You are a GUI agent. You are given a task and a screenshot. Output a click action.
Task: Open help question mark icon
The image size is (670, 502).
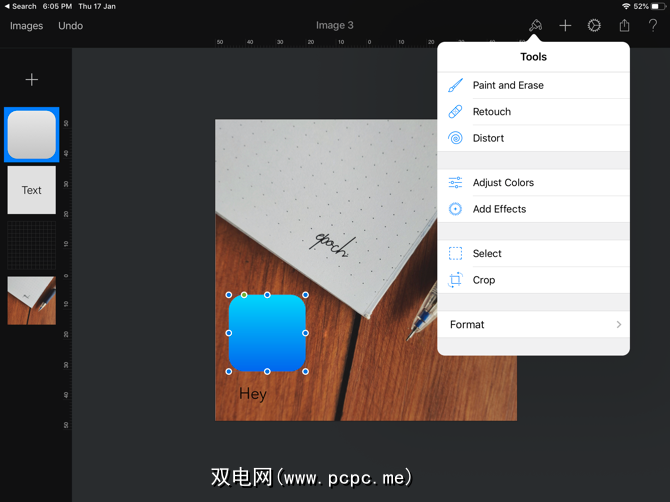pyautogui.click(x=652, y=26)
